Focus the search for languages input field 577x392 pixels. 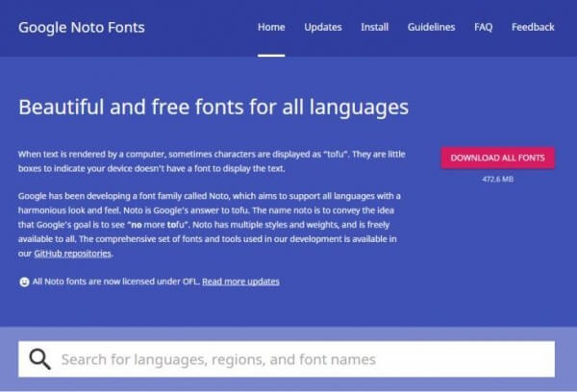[x=287, y=359]
